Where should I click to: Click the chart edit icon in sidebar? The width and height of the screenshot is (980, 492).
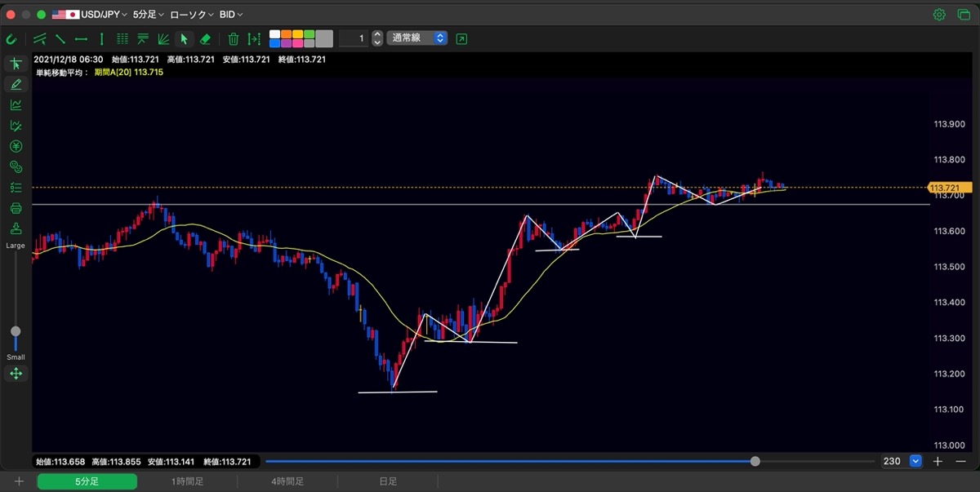[16, 126]
